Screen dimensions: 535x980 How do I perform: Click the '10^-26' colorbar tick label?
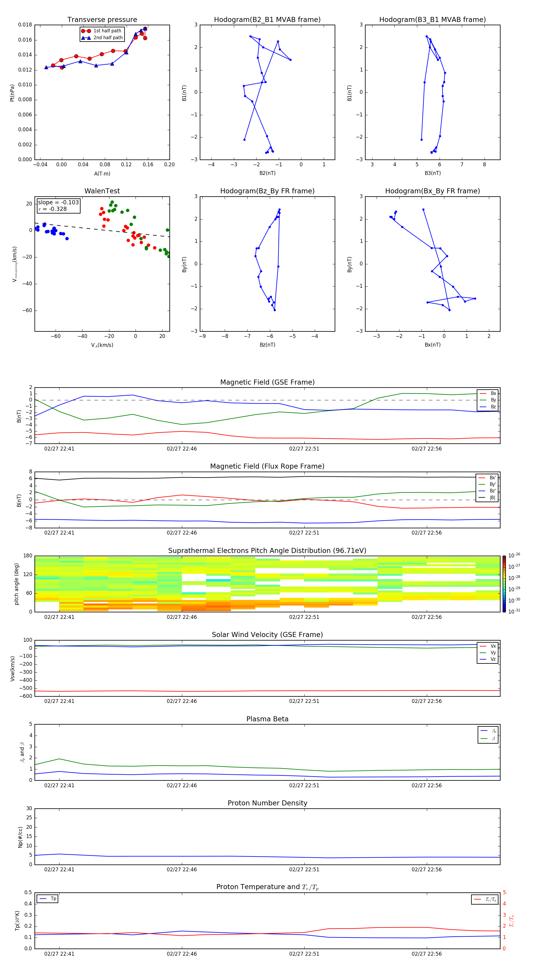click(514, 555)
